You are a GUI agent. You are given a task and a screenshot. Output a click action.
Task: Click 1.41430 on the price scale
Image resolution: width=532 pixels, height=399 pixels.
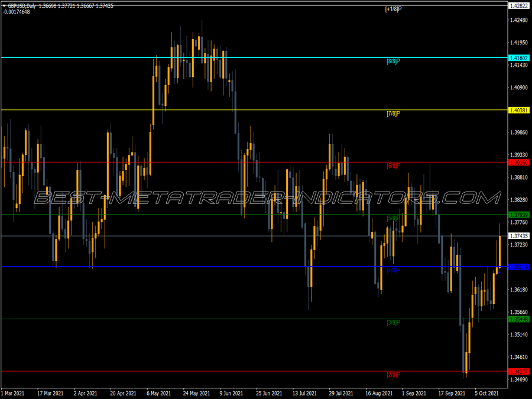coord(519,65)
